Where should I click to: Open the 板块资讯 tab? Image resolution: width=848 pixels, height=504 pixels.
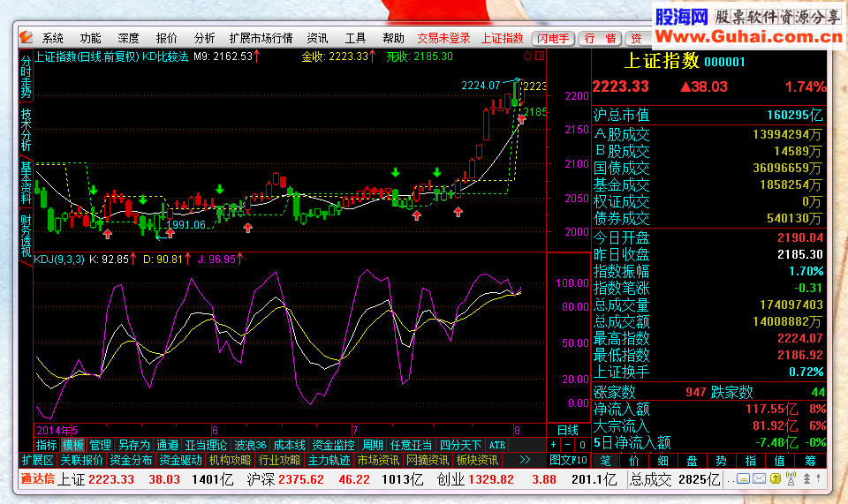477,460
